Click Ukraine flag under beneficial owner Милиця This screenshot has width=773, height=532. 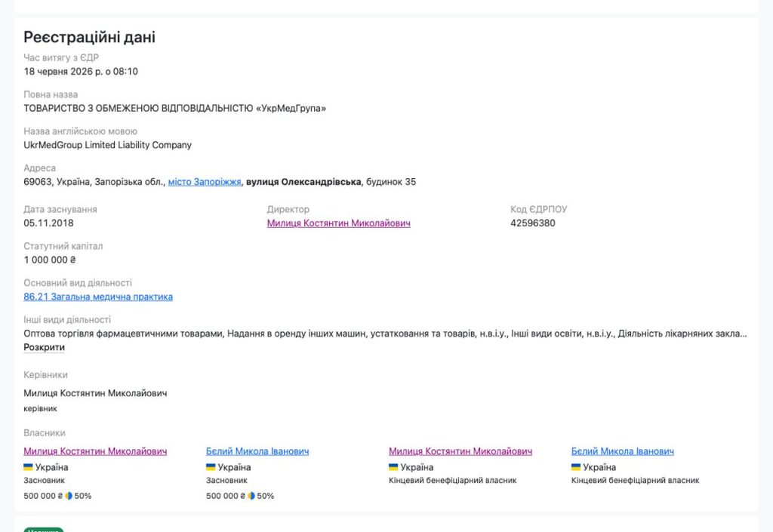tap(393, 466)
